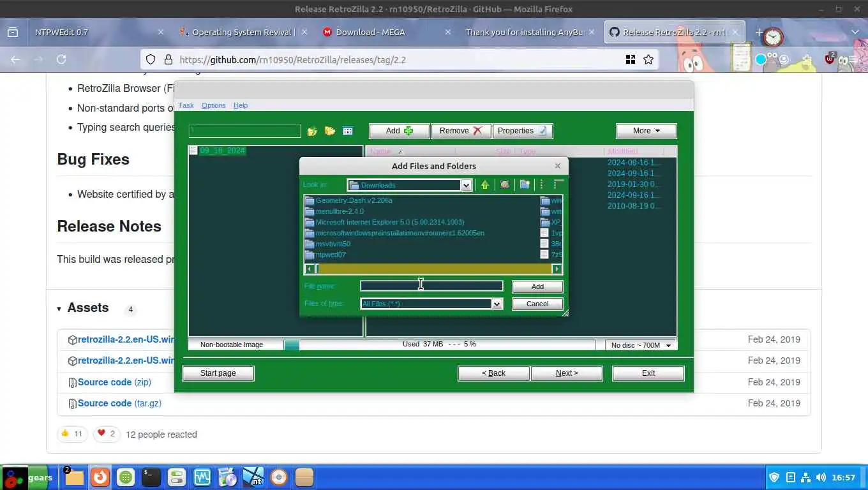This screenshot has height=490, width=868.
Task: Collapse the Assets section on GitHub
Action: [x=59, y=308]
